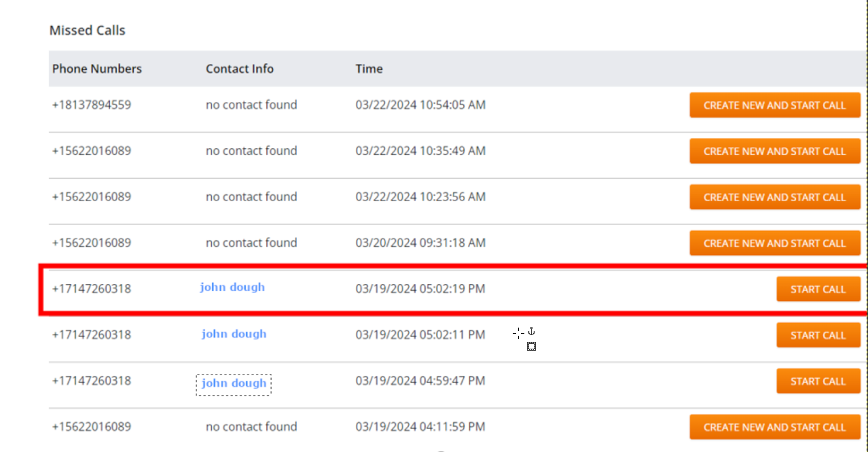Click the Missed Calls section title
This screenshot has width=868, height=452.
coord(88,31)
